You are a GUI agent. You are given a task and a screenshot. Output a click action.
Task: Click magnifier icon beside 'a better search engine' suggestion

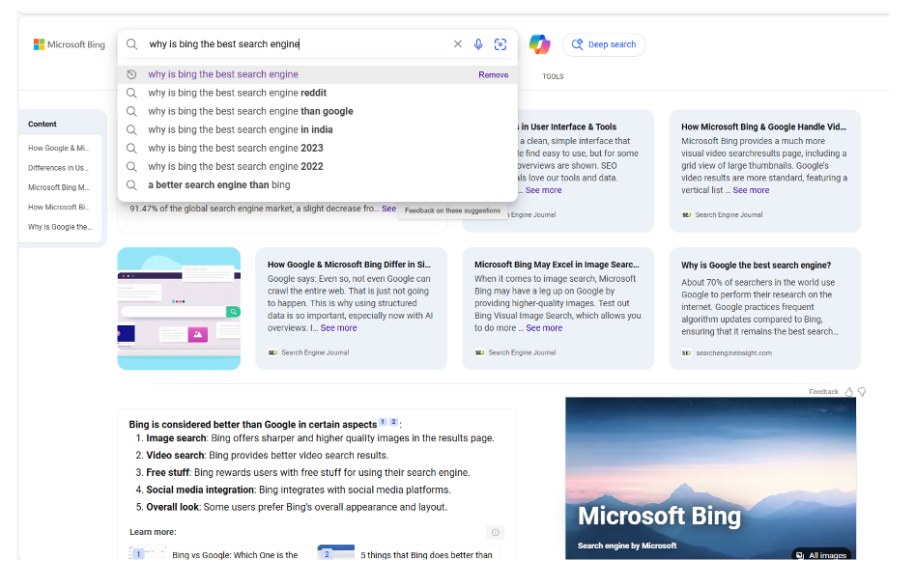[x=131, y=185]
